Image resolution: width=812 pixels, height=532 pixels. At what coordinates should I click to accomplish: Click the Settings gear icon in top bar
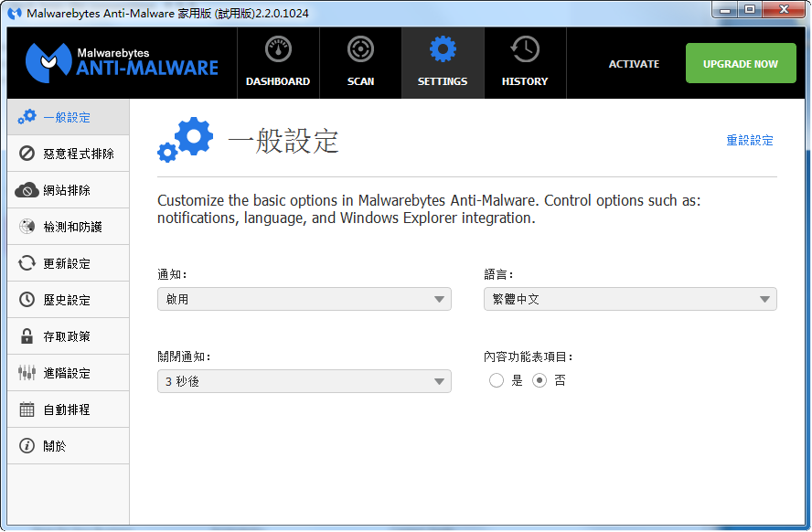[443, 49]
